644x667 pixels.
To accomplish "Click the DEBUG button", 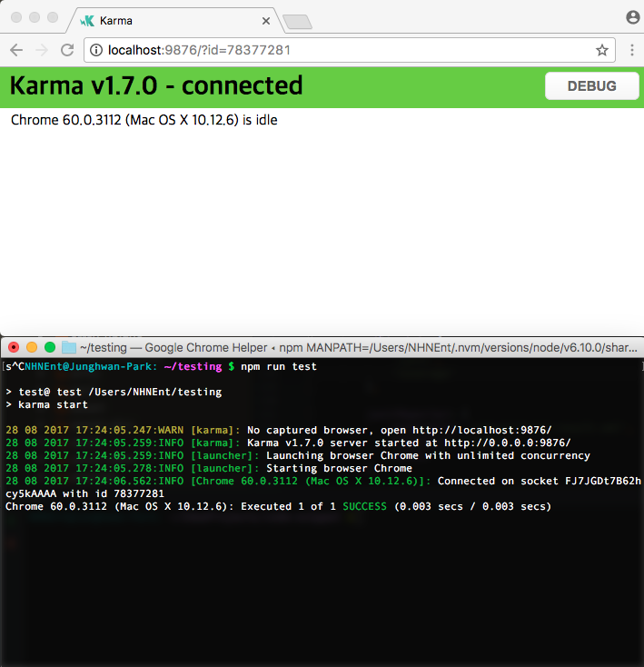I will pos(591,86).
